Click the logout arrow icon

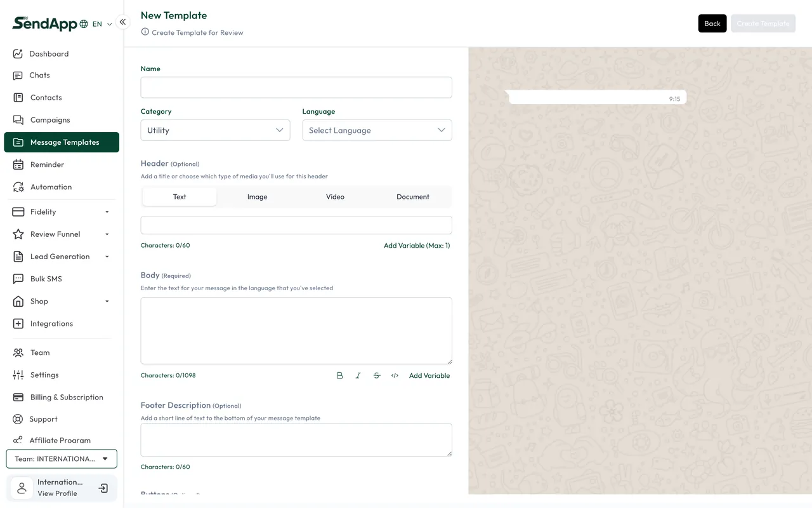point(103,488)
